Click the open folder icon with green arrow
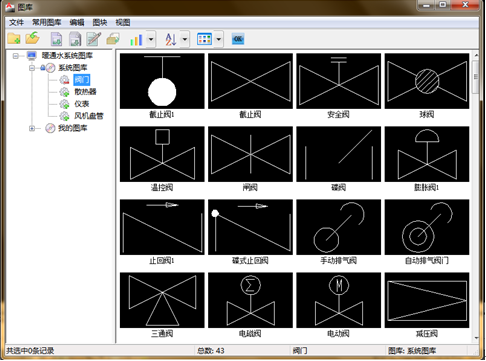Viewport: 486px width, 361px height. pos(32,38)
